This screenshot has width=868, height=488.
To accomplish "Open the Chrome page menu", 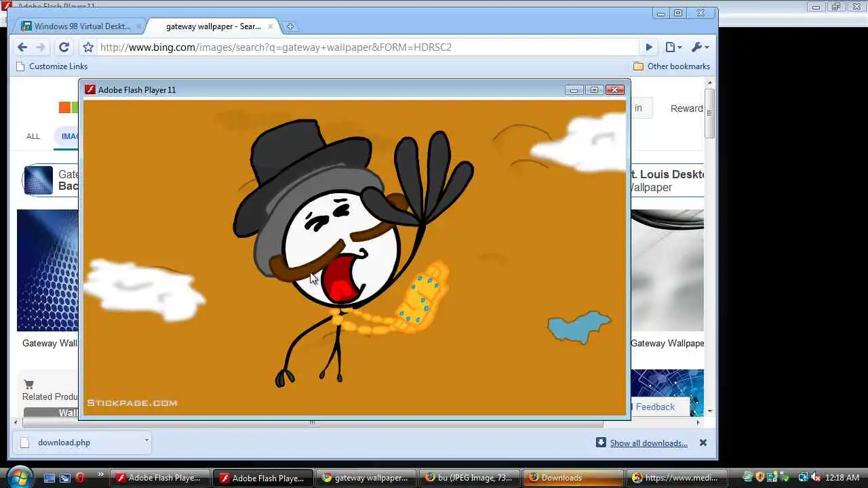I will 673,47.
